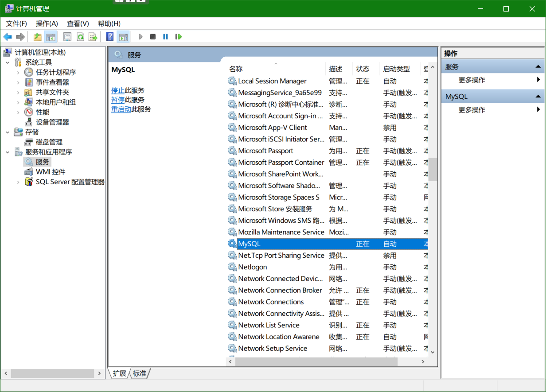This screenshot has height=392, width=546.
Task: Export the list using the export icon
Action: [93, 37]
